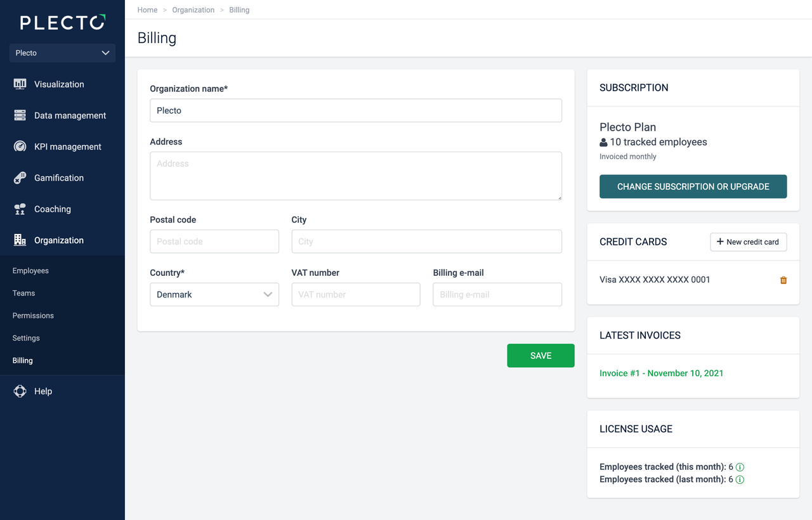812x520 pixels.
Task: Click the Organization building icon
Action: [20, 240]
